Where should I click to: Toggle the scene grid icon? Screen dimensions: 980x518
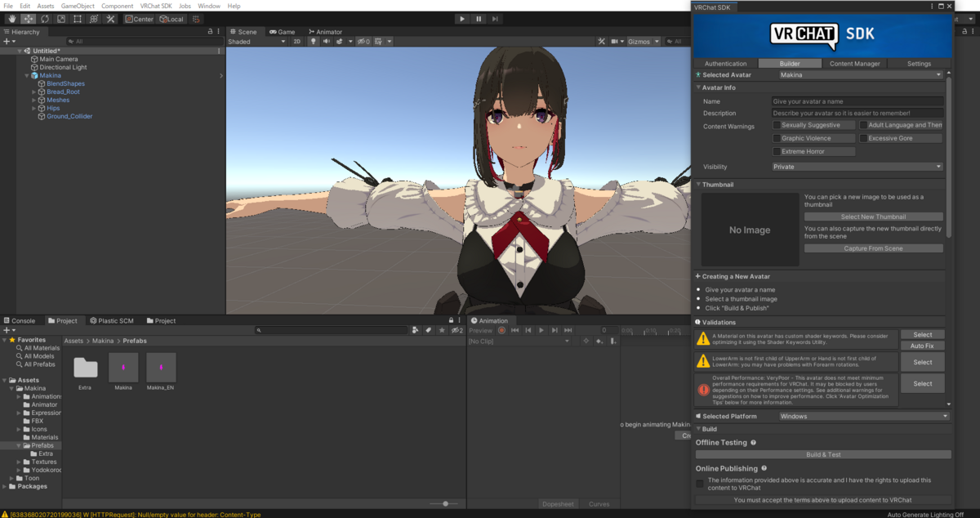tap(378, 41)
